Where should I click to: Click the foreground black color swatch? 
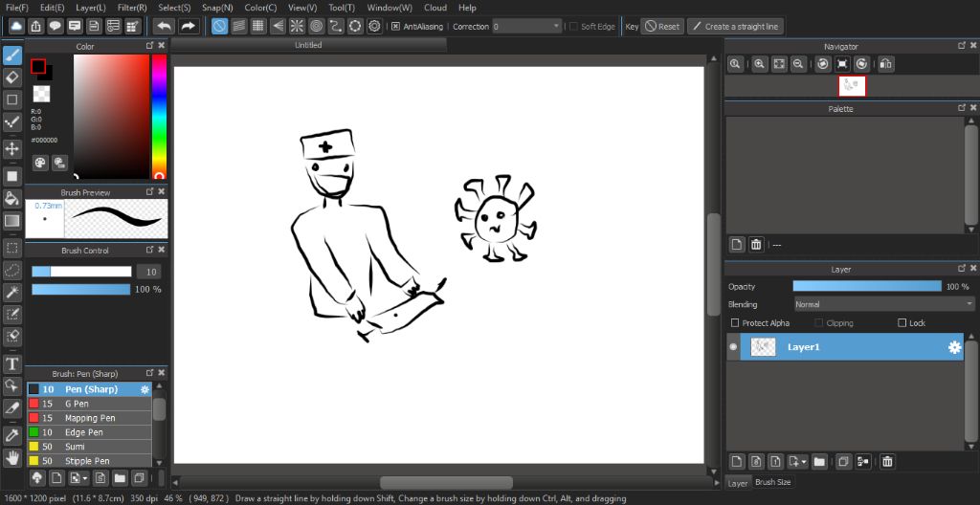click(38, 66)
